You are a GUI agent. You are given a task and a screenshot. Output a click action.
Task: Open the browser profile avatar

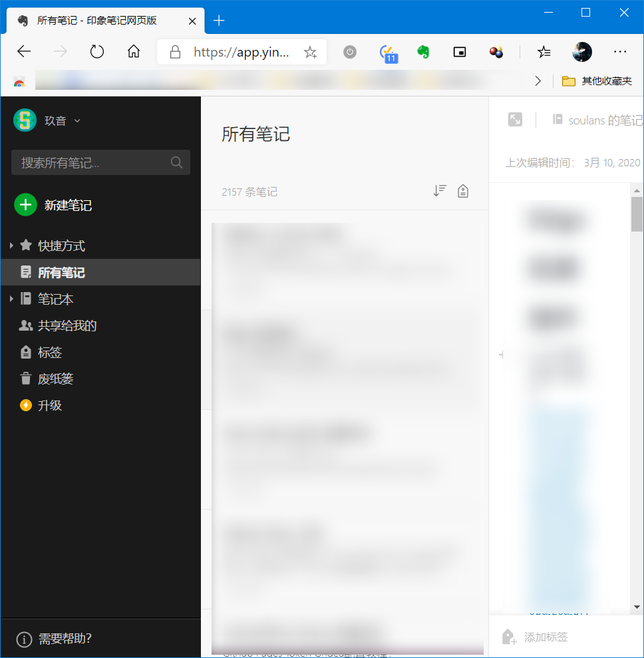tap(582, 52)
